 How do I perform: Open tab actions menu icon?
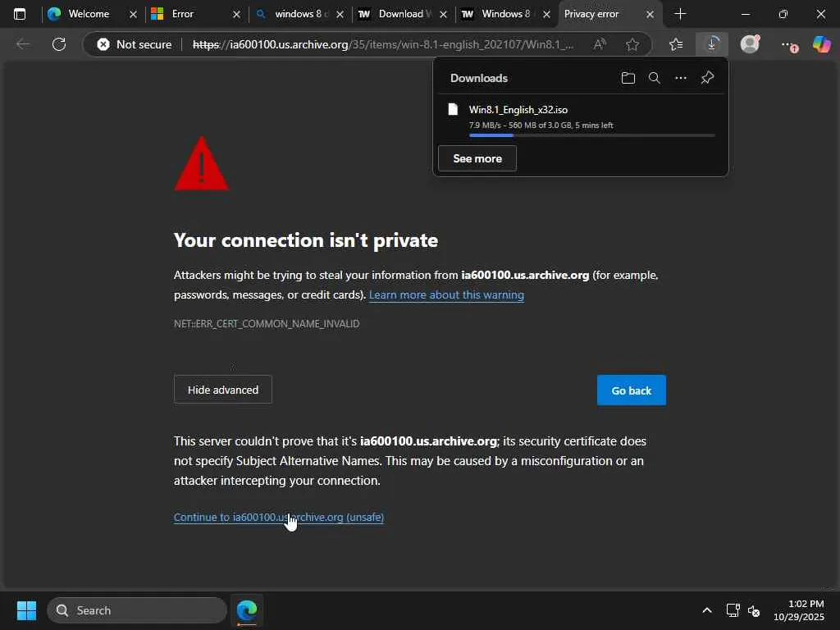pos(20,14)
